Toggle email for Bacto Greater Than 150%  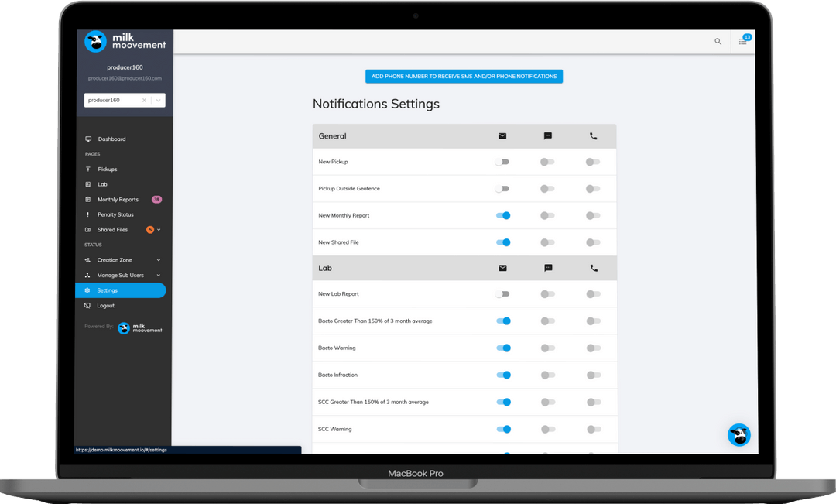point(503,321)
